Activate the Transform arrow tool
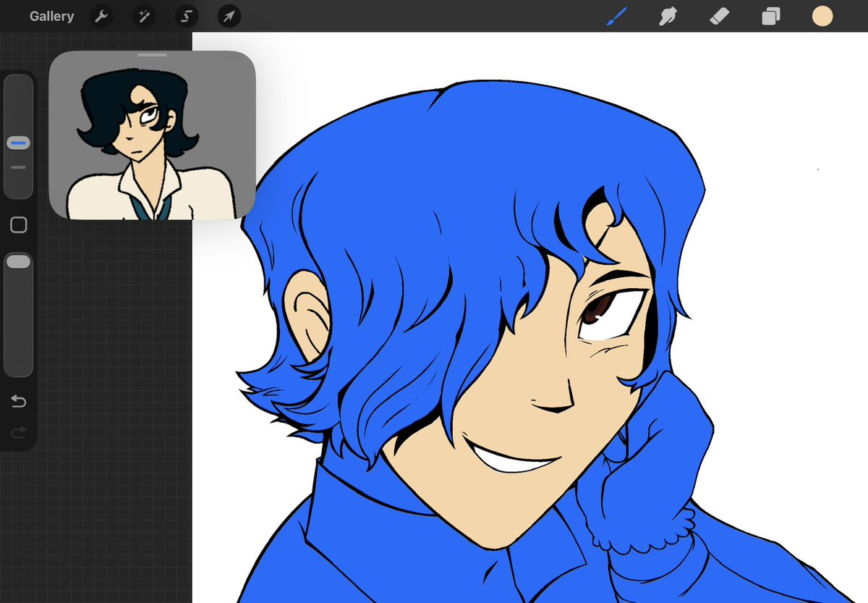Image resolution: width=868 pixels, height=603 pixels. (x=229, y=16)
